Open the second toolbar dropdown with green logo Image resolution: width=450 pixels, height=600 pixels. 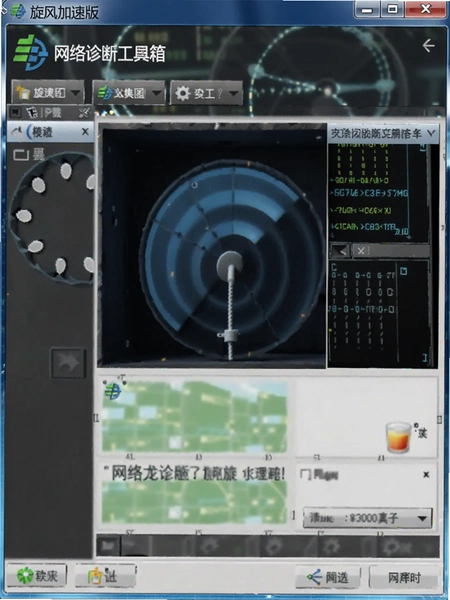point(129,93)
